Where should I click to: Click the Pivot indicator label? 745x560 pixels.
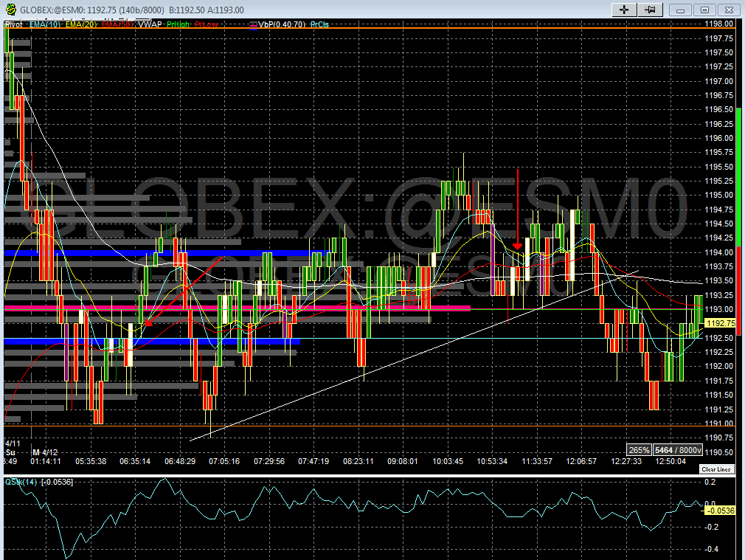tap(13, 24)
